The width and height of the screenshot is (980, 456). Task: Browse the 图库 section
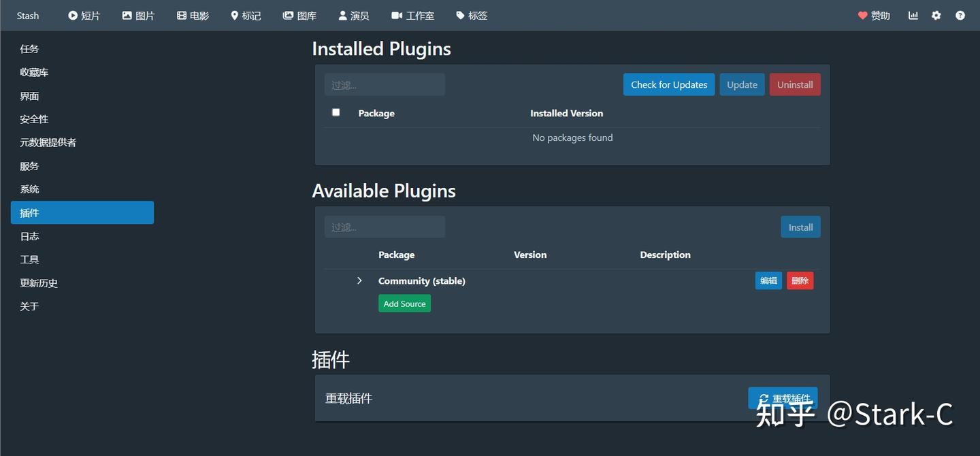tap(299, 15)
